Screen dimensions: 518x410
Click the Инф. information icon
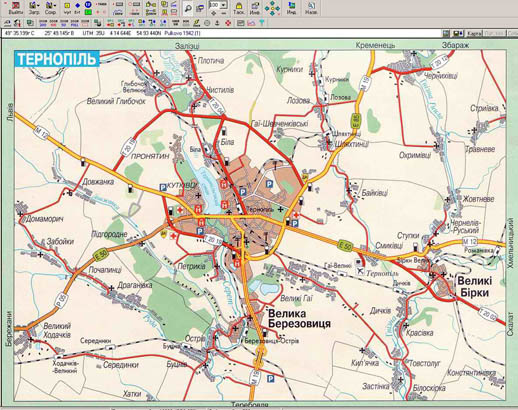(255, 6)
